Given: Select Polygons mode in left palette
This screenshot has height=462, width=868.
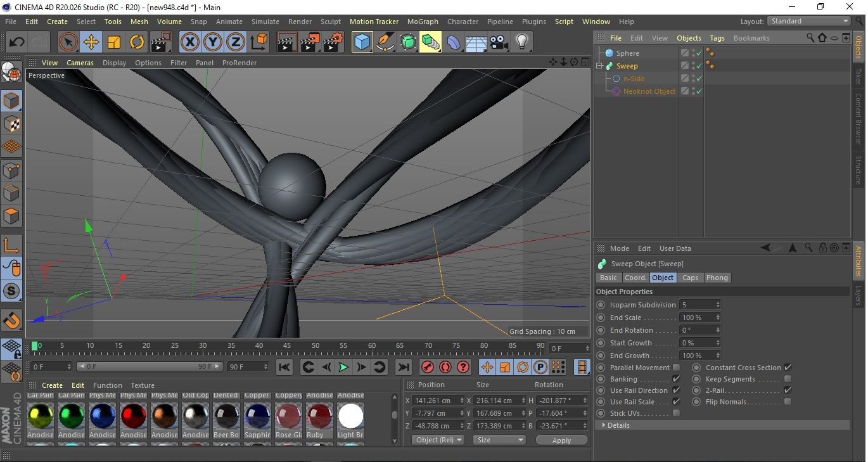Looking at the screenshot, I should 11,215.
